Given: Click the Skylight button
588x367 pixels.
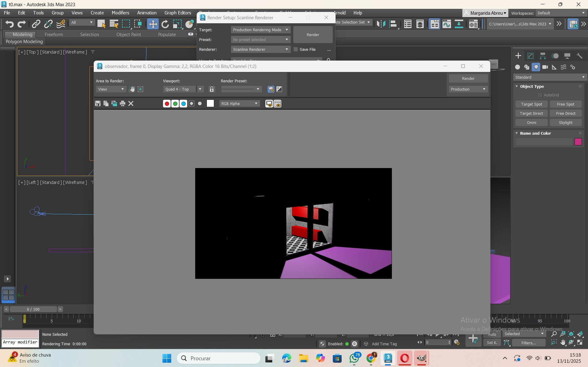Looking at the screenshot, I should pos(565,123).
